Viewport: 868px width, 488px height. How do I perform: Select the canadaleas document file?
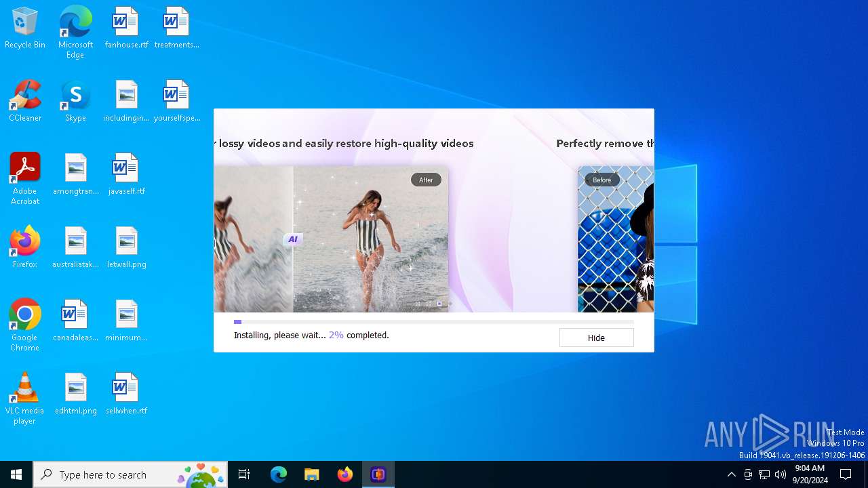[x=75, y=321]
